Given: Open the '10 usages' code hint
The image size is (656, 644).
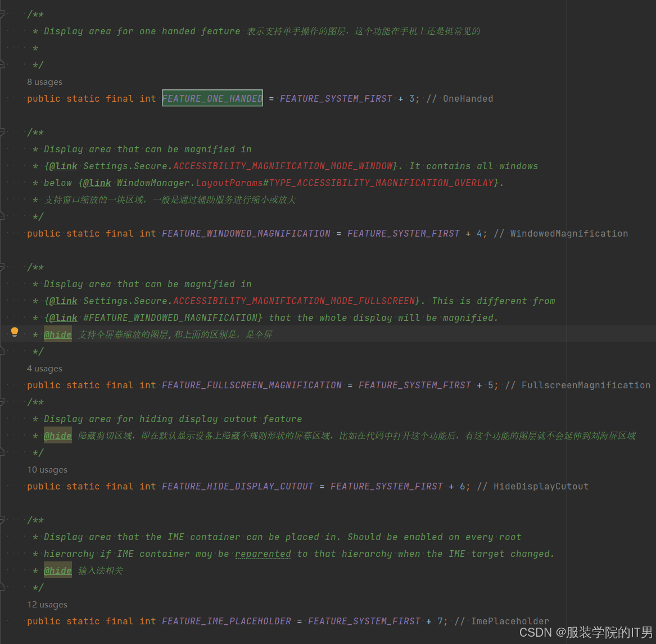Looking at the screenshot, I should 47,470.
